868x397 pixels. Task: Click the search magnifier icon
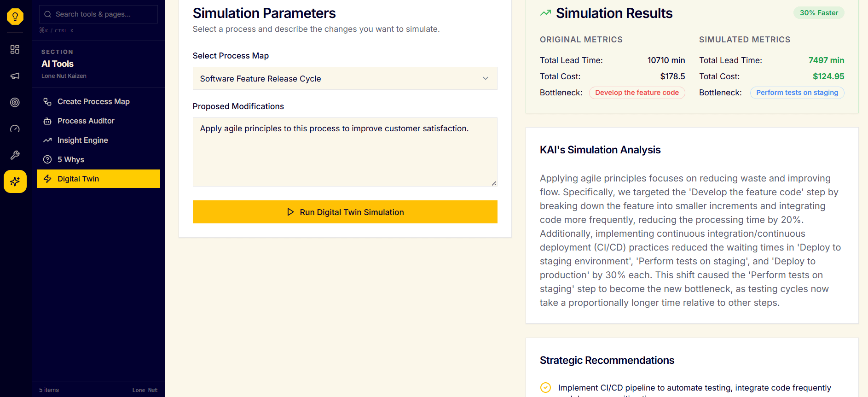[48, 14]
